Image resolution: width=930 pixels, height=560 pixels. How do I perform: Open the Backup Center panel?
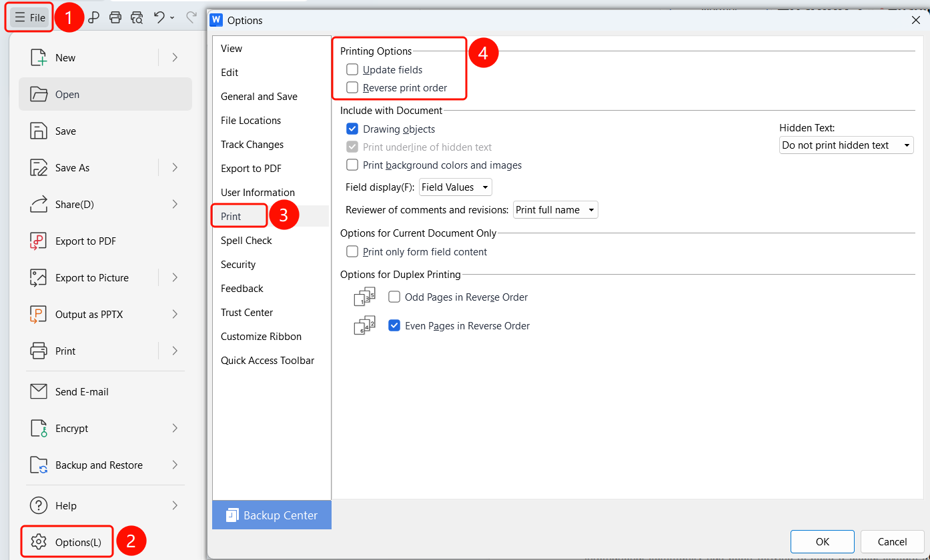pyautogui.click(x=272, y=515)
